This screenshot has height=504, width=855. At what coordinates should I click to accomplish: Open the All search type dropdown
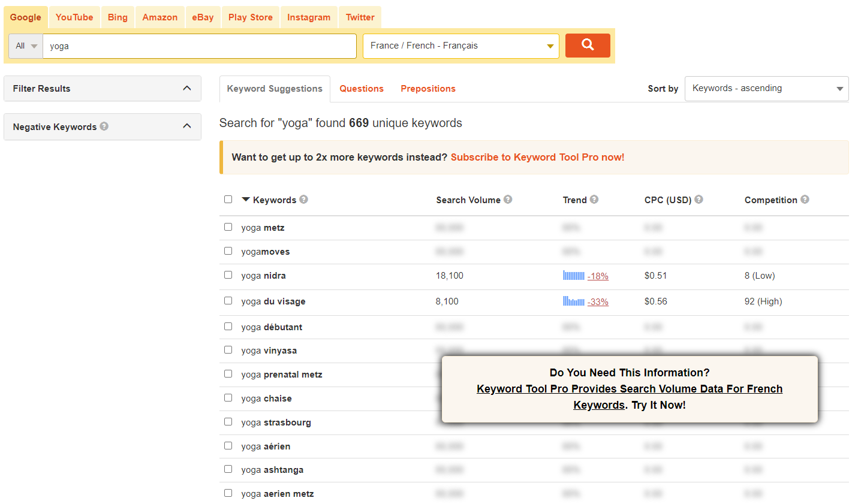(26, 46)
